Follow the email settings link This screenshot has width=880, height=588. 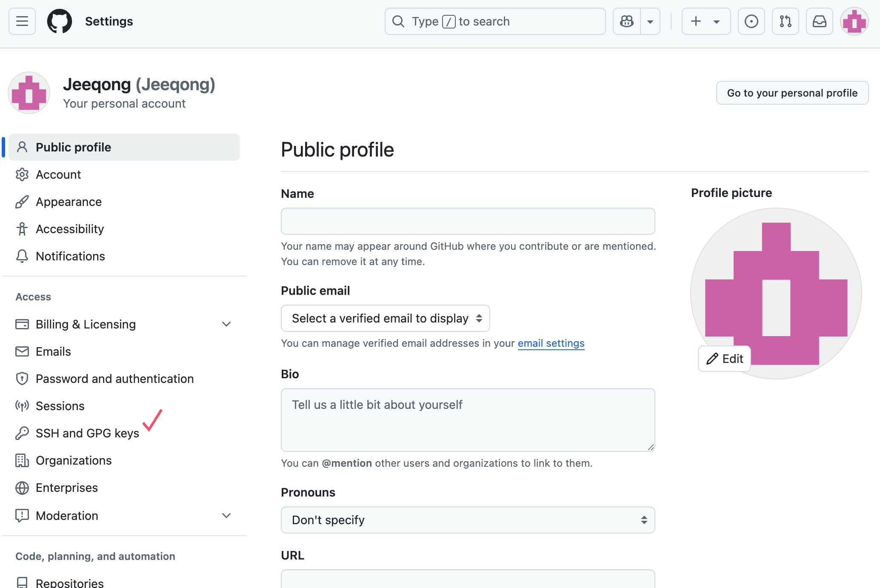(x=551, y=343)
